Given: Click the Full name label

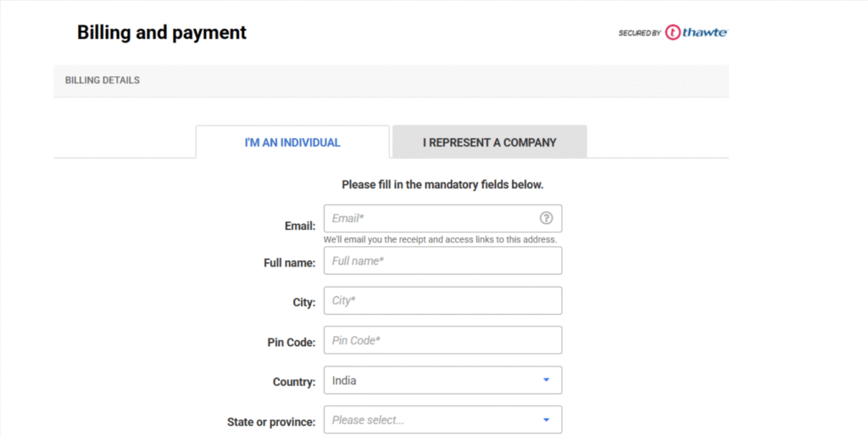Looking at the screenshot, I should (x=290, y=263).
